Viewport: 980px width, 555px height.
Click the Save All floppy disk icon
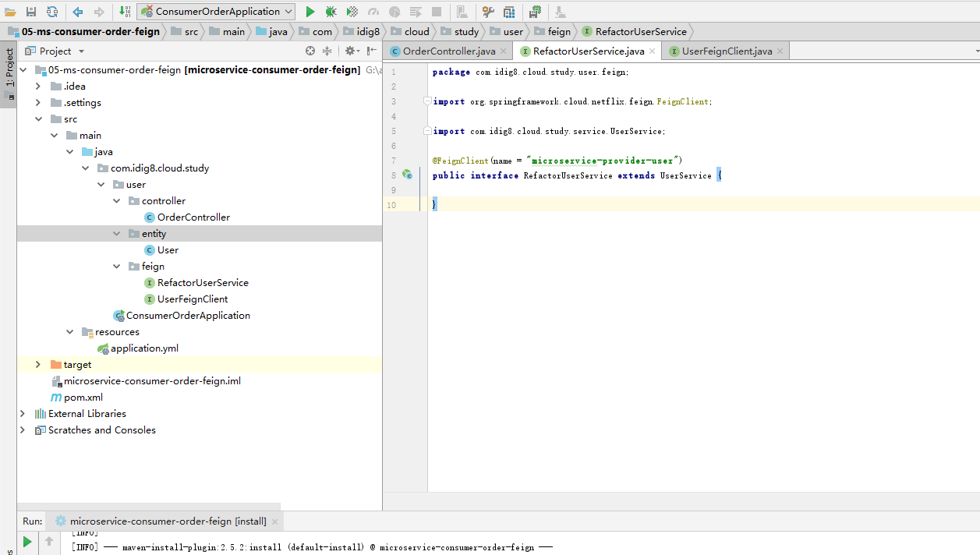tap(31, 12)
